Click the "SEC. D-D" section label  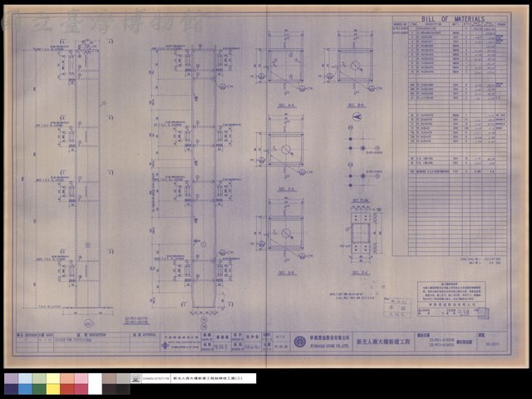pos(287,273)
